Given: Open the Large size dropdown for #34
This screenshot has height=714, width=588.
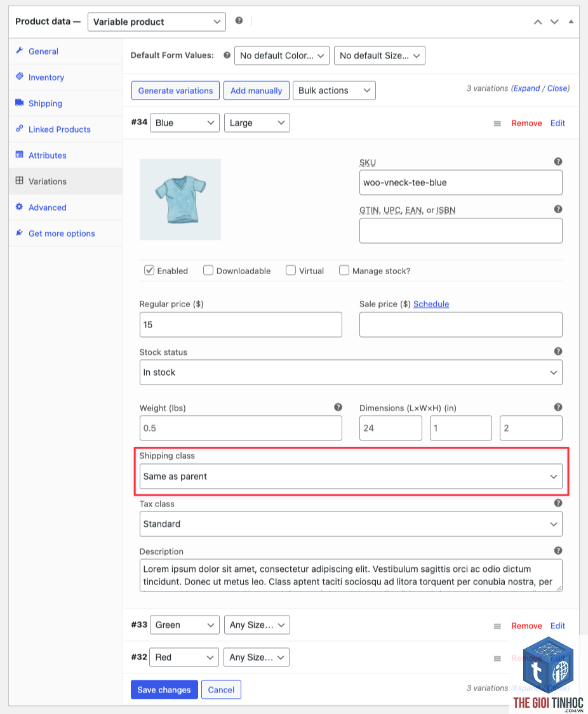Looking at the screenshot, I should click(x=257, y=123).
